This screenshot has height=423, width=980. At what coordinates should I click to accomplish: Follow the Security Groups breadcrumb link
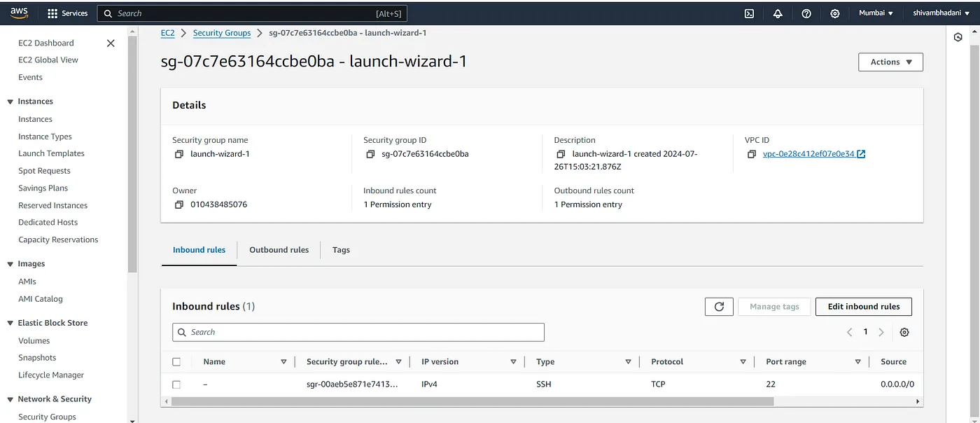point(222,33)
